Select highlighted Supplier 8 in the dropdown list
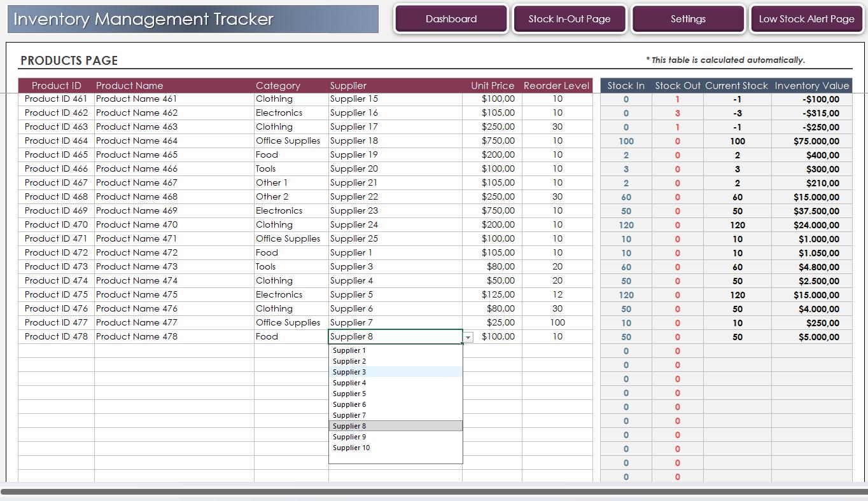This screenshot has width=868, height=501. [x=395, y=426]
